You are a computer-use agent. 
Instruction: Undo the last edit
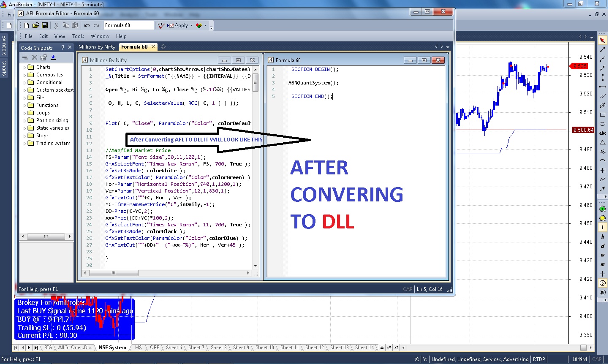87,25
